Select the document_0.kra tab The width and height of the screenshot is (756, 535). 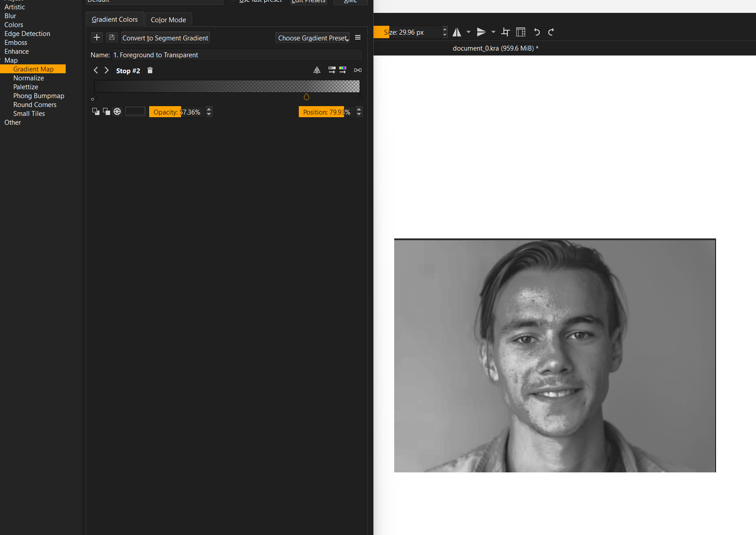pos(495,48)
